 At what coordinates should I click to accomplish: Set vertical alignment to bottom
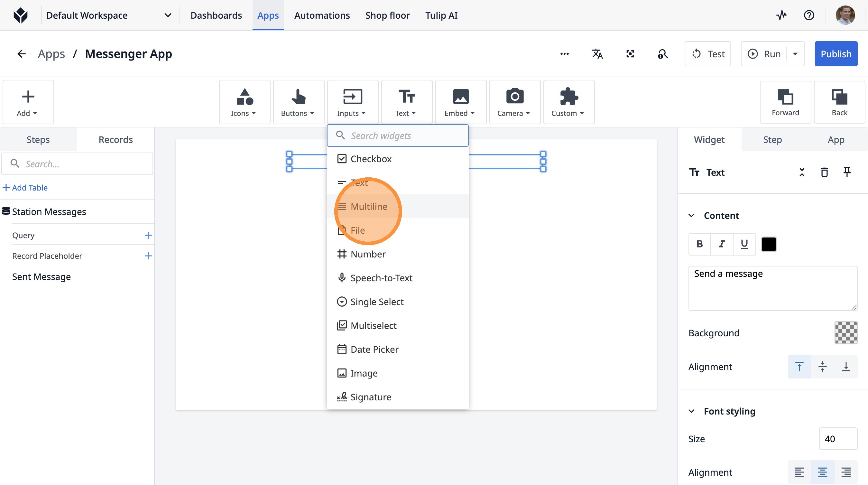[846, 366]
